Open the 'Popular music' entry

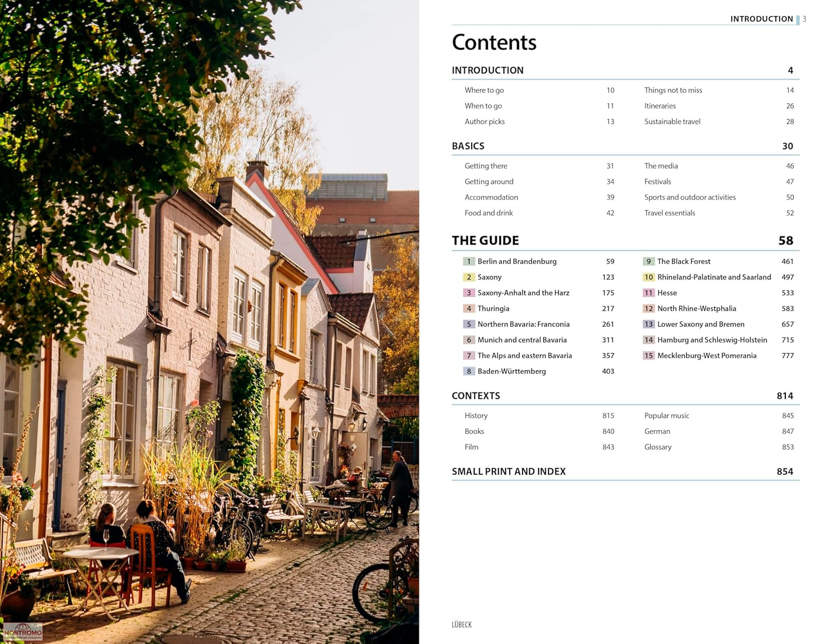tap(667, 416)
